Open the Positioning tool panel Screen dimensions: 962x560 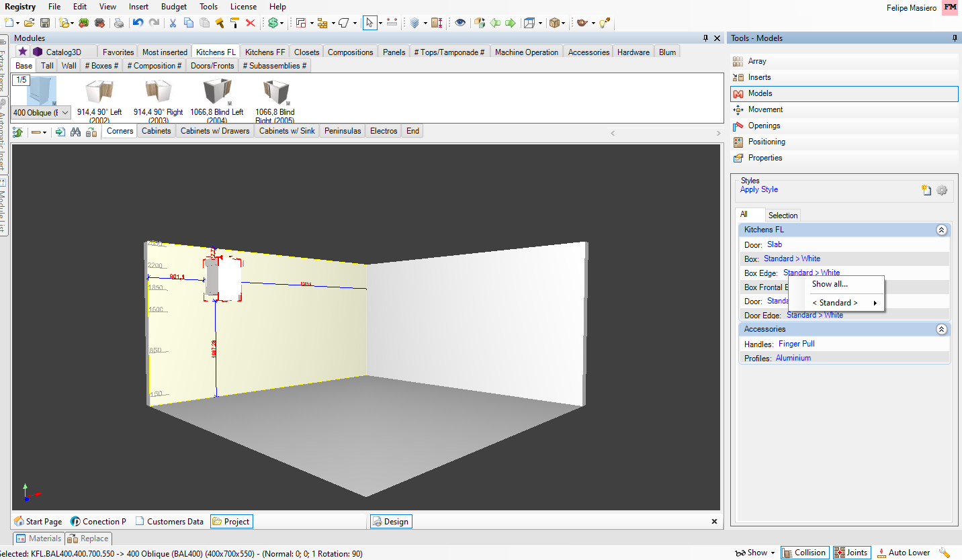click(x=844, y=142)
